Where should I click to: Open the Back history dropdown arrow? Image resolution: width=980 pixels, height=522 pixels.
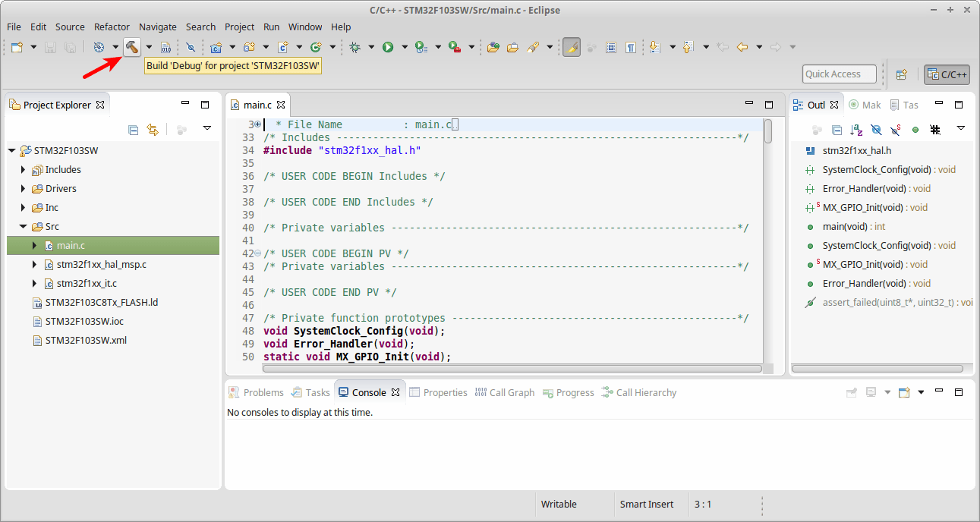(x=759, y=47)
